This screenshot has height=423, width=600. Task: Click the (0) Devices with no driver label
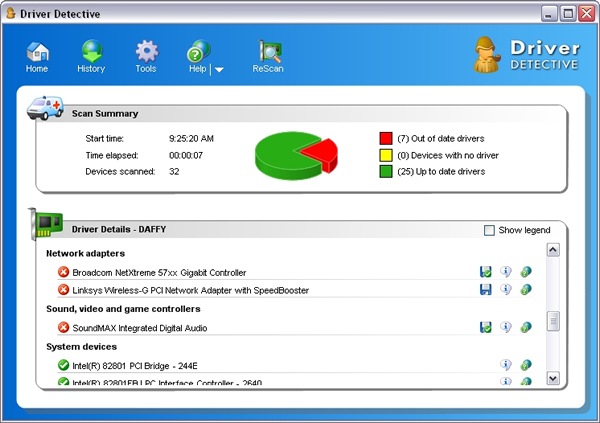pyautogui.click(x=448, y=155)
